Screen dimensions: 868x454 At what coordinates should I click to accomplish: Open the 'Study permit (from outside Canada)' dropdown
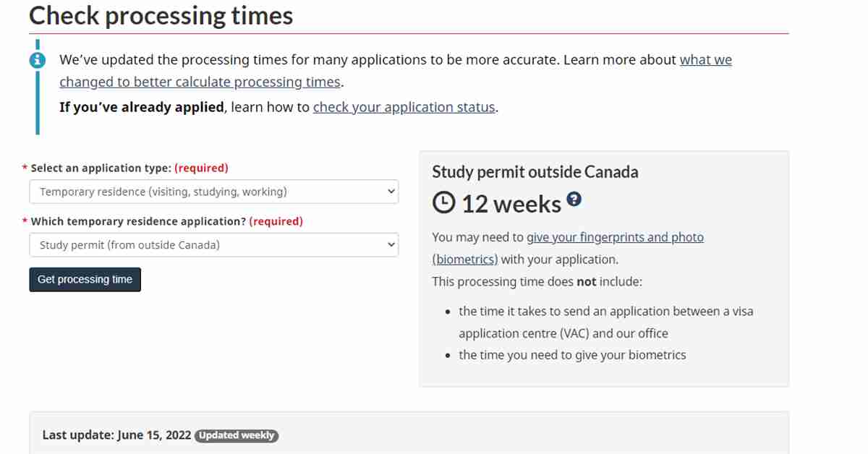tap(214, 245)
